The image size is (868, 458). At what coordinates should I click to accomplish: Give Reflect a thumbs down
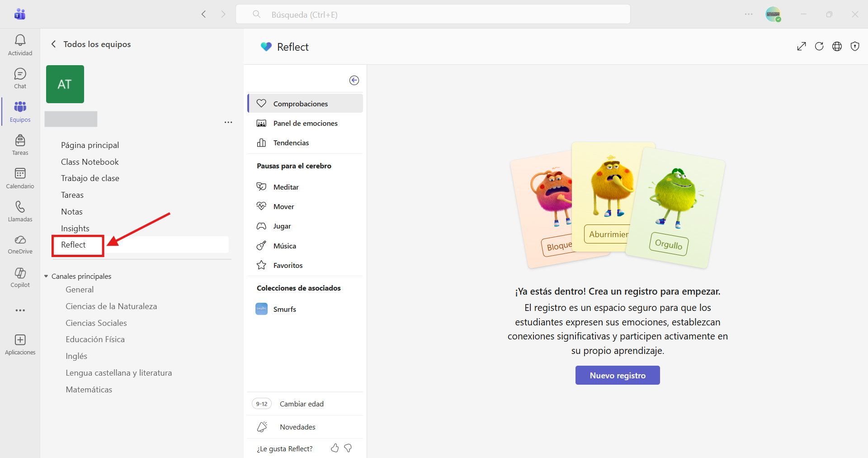pos(348,448)
